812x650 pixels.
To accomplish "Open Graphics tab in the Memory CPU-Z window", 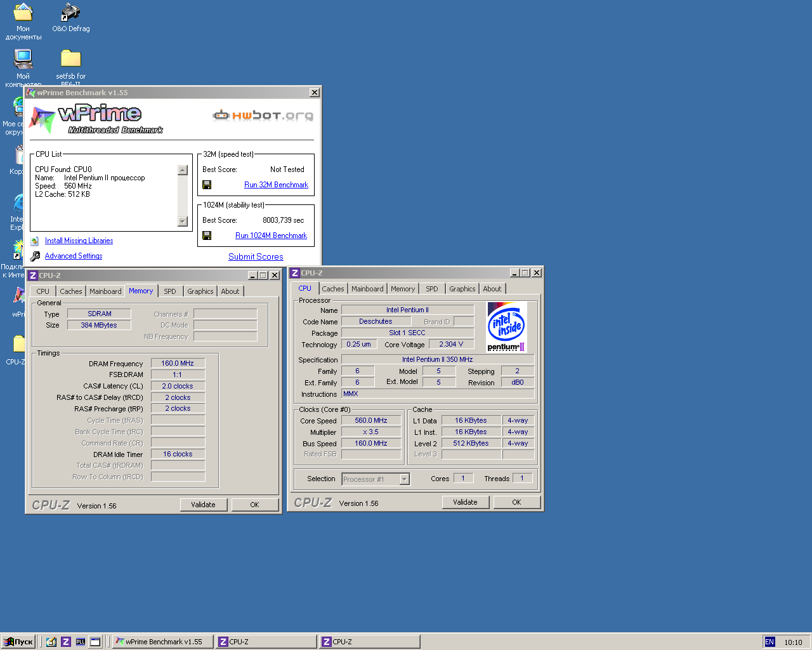I will [200, 291].
